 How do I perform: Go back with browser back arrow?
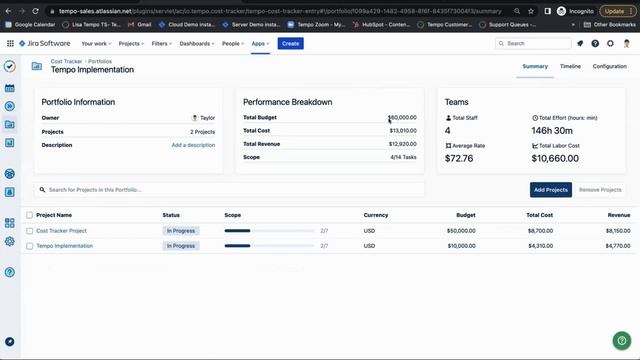(x=9, y=11)
